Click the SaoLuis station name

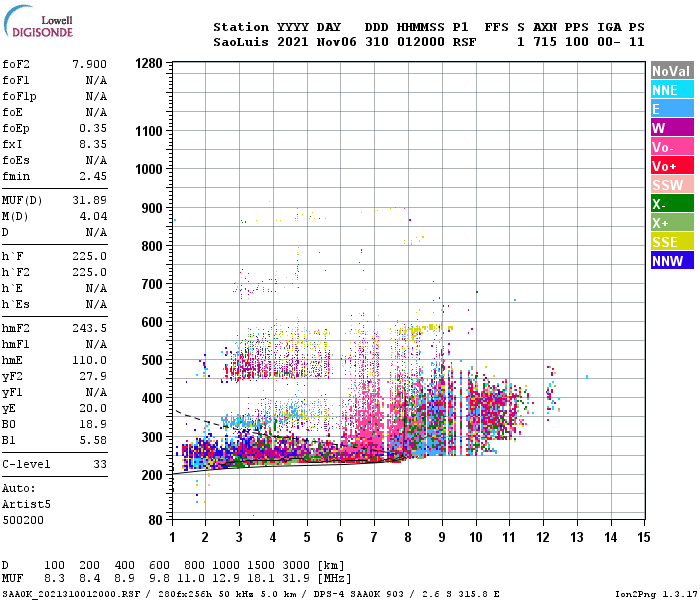[241, 42]
